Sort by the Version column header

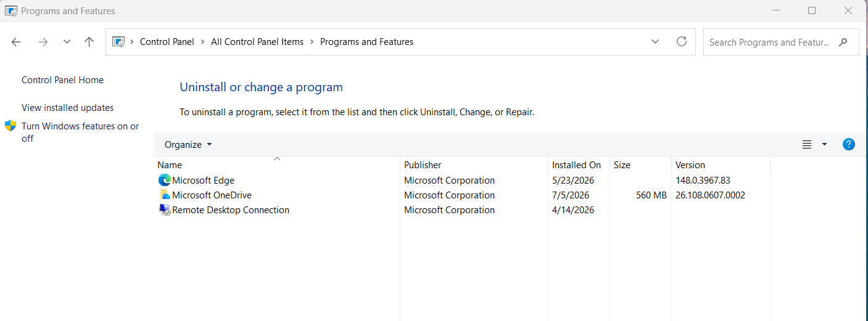pyautogui.click(x=721, y=165)
